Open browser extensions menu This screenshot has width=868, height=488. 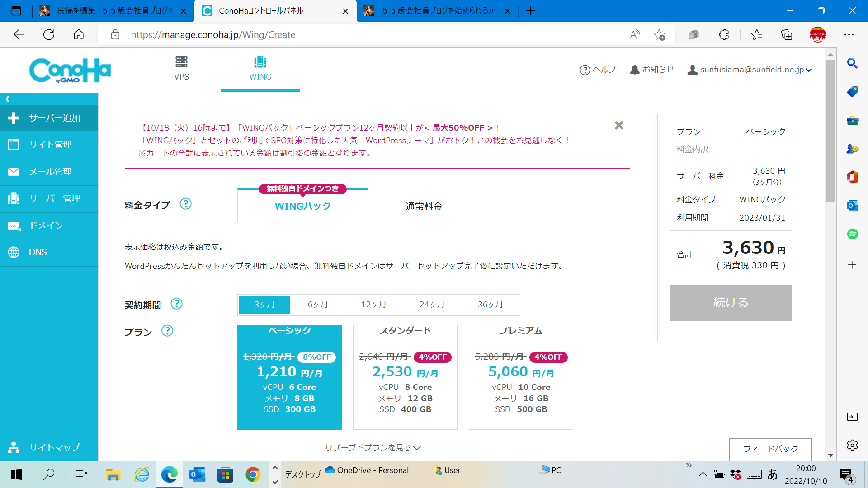pos(724,35)
